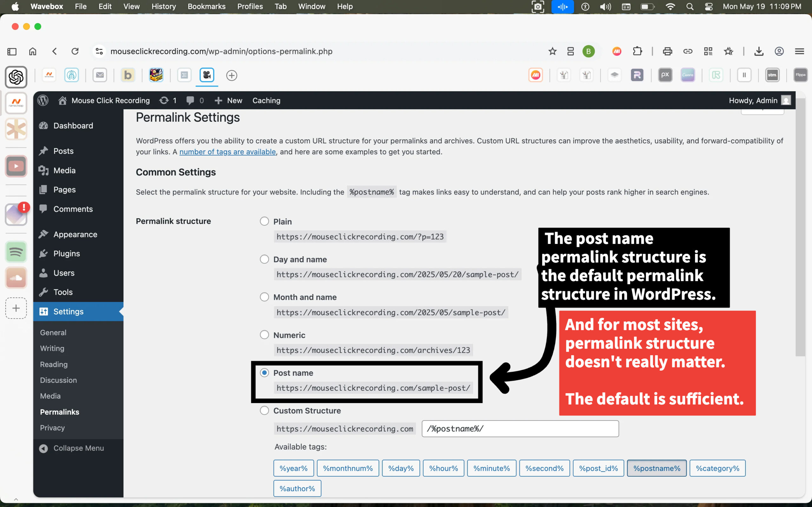Select the Month and name permalink option
The height and width of the screenshot is (507, 812).
point(265,297)
